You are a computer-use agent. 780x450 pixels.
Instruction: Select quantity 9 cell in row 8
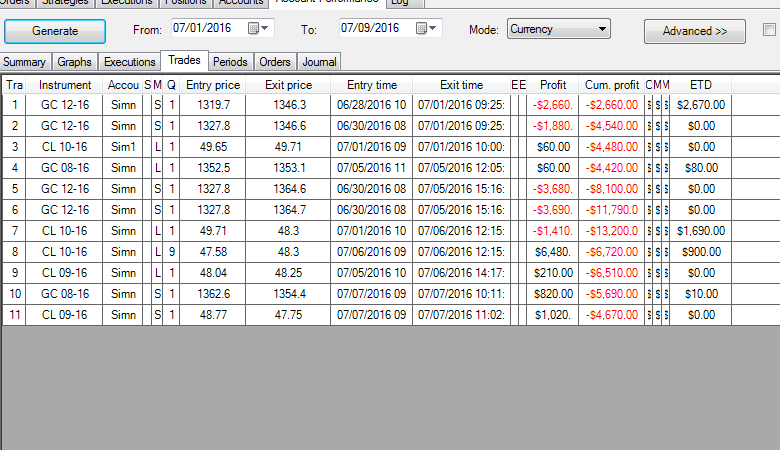tap(172, 252)
